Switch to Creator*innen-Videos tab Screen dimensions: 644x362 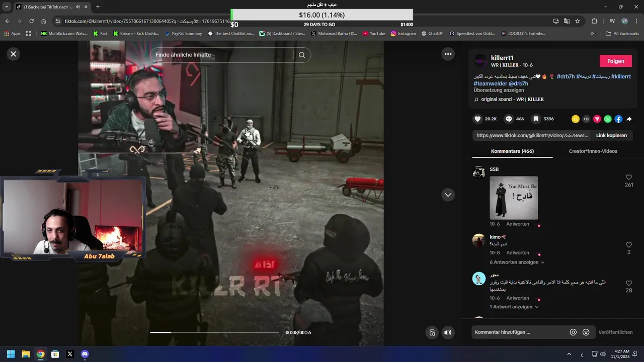(x=593, y=151)
